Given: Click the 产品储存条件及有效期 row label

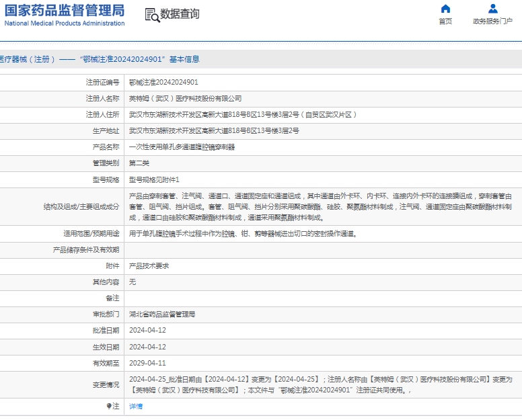Looking at the screenshot, I should [x=86, y=250].
